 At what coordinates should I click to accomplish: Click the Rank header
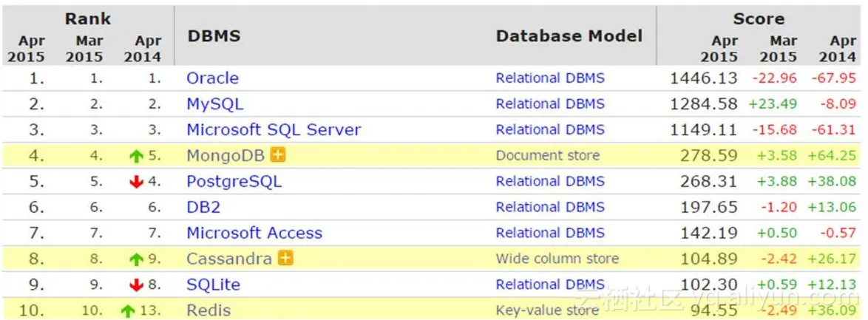point(88,18)
